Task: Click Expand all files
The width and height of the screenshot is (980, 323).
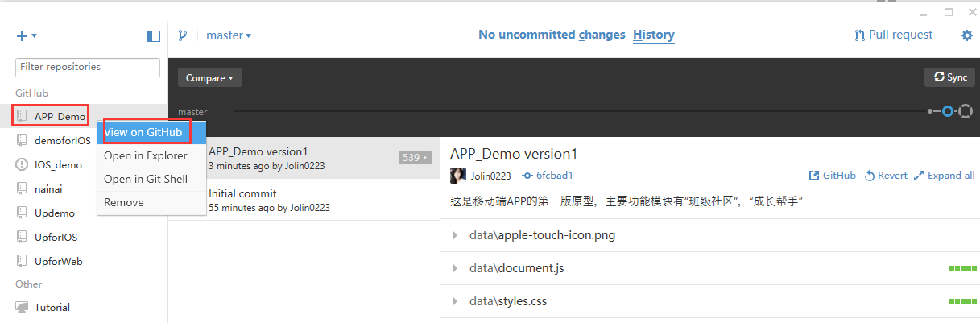Action: 945,176
